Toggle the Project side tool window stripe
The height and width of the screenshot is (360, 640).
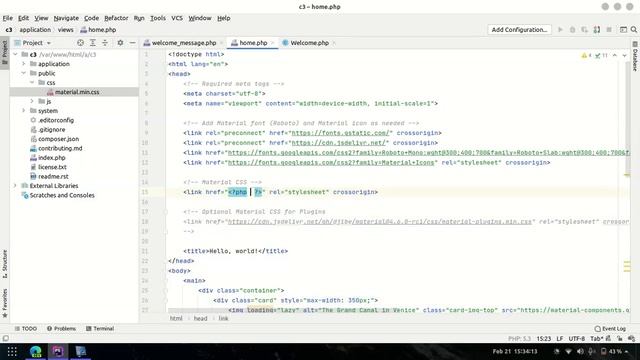[x=4, y=53]
